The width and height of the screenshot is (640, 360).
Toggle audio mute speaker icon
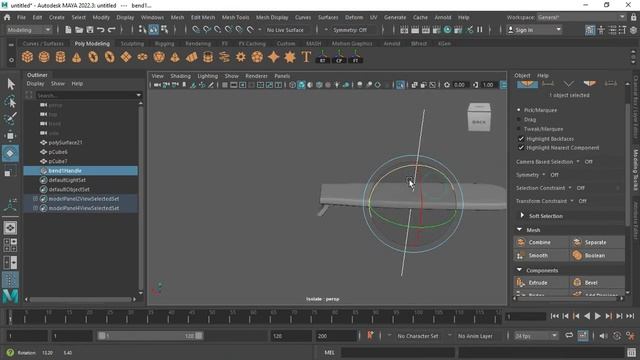coord(603,336)
